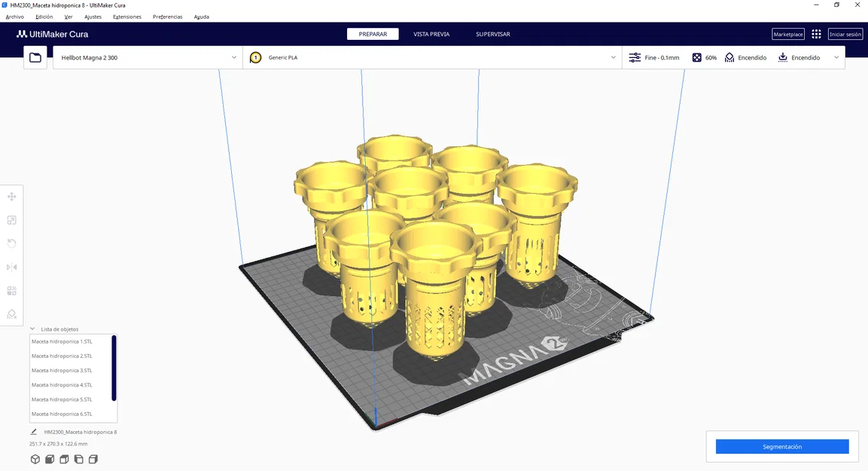Screen dimensions: 868x471
Task: Collapse the Lista de objetos section
Action: pyautogui.click(x=32, y=329)
